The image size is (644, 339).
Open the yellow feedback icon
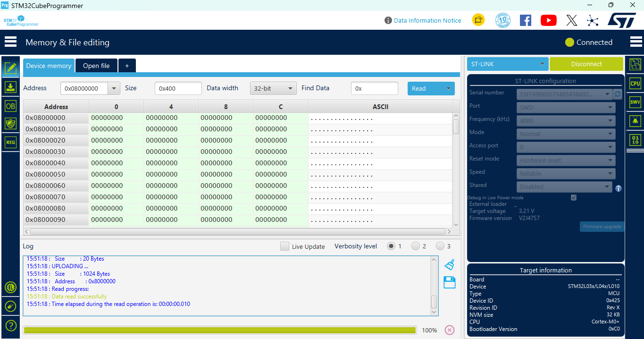(478, 20)
